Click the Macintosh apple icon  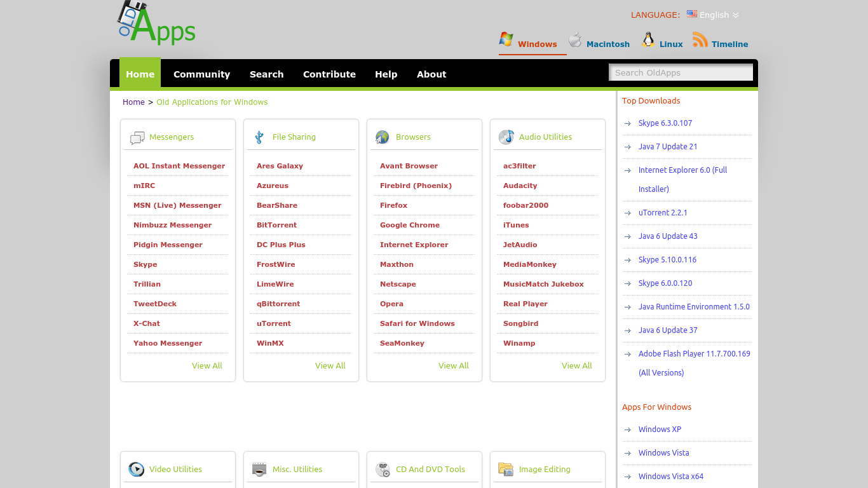coord(575,39)
